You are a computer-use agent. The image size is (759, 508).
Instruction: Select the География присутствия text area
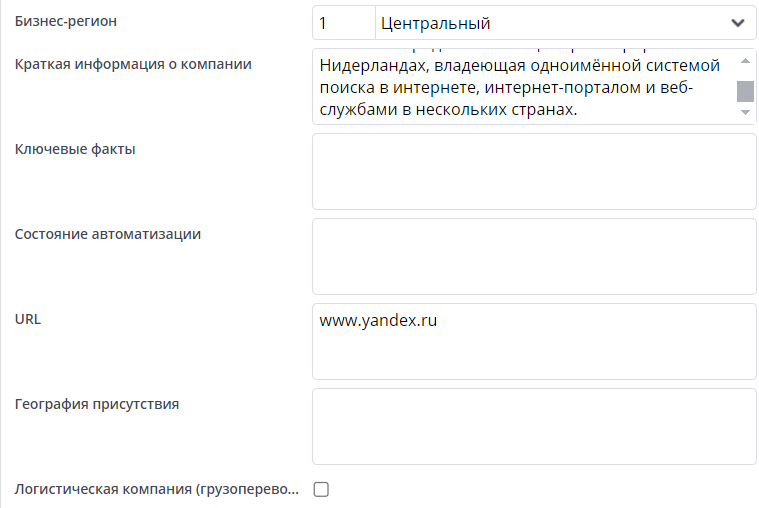(534, 426)
